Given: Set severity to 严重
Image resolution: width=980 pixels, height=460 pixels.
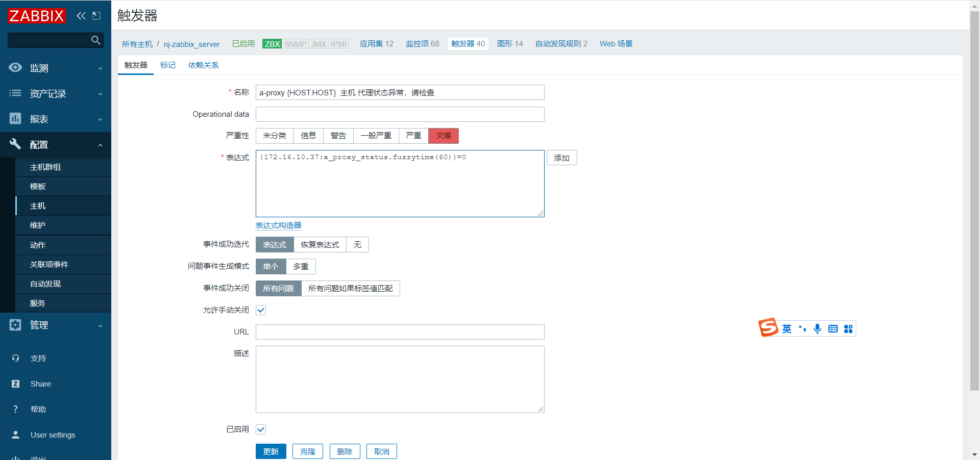Looking at the screenshot, I should click(x=413, y=136).
